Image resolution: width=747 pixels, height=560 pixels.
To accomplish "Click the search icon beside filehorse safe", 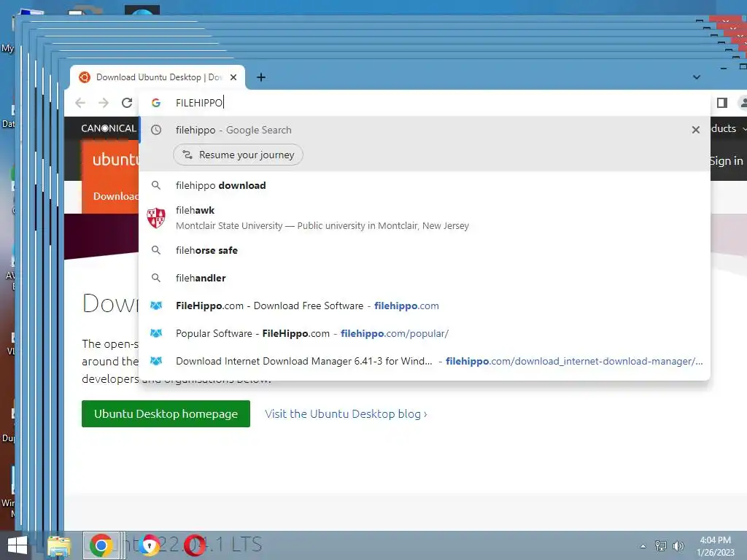I will point(156,250).
